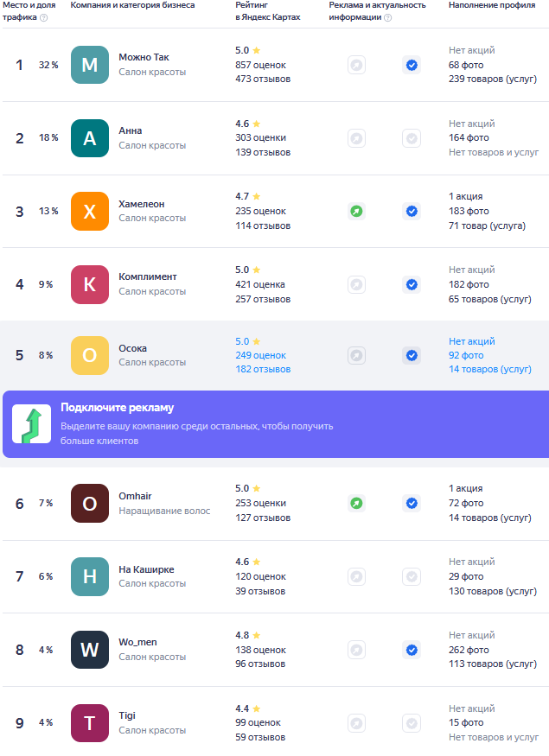Click blue verified badge in Wo_men row
549x756 pixels.
412,650
